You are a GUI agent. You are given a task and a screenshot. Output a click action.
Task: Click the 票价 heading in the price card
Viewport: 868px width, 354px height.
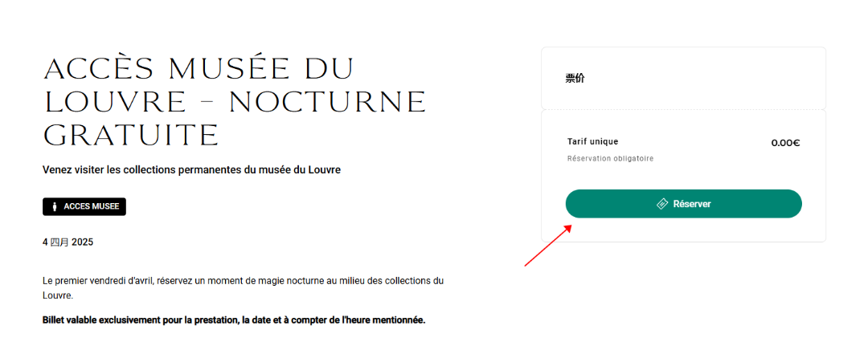coord(575,79)
